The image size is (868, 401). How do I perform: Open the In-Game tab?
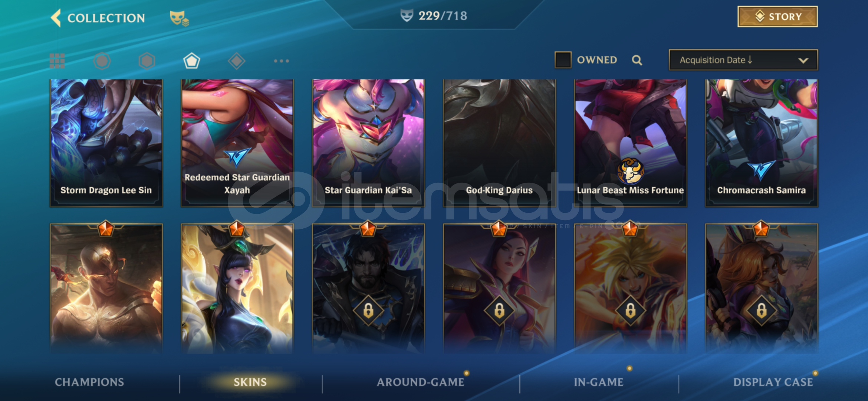599,382
